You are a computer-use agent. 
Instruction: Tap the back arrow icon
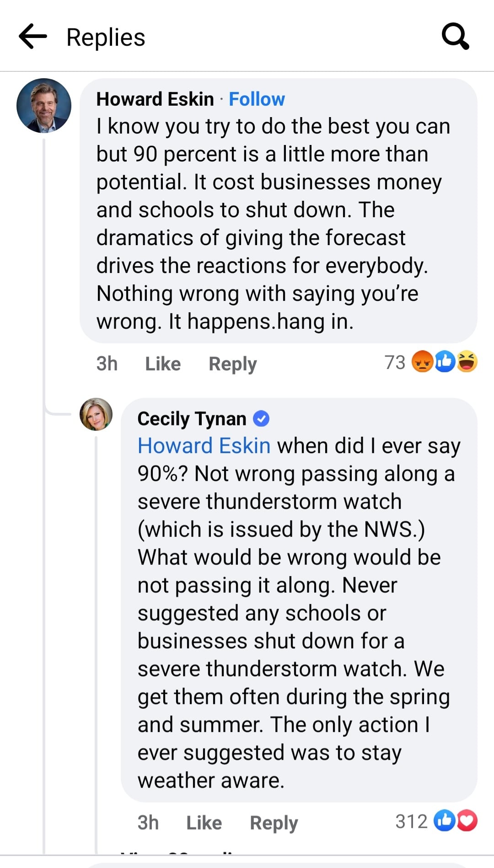[x=33, y=37]
